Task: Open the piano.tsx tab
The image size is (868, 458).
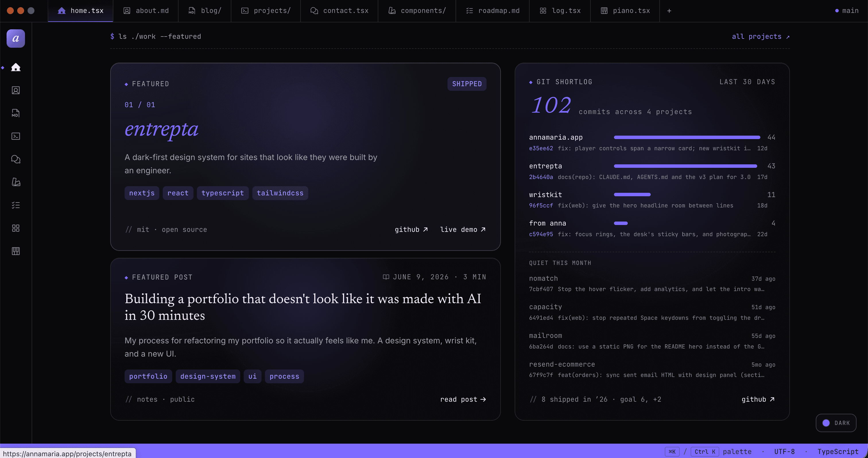Action: coord(625,11)
